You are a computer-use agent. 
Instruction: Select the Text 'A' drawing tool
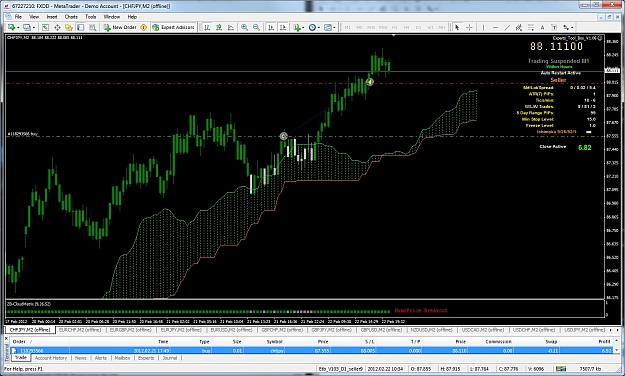click(542, 27)
